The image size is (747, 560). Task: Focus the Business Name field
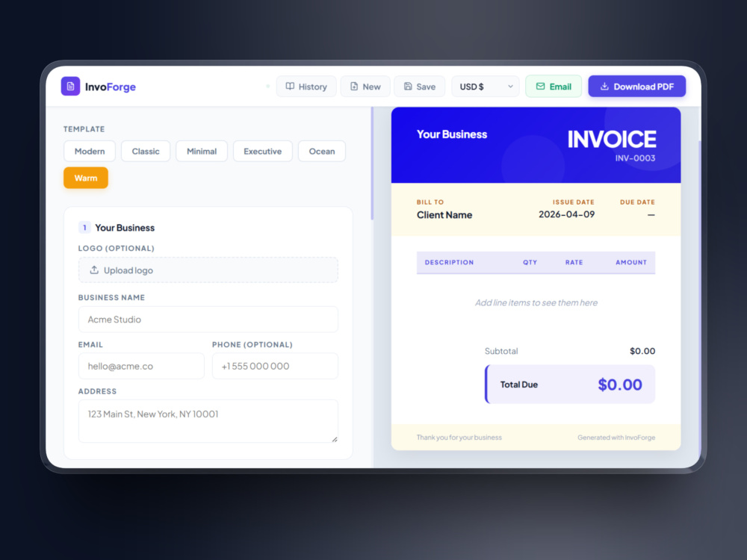[x=208, y=320]
